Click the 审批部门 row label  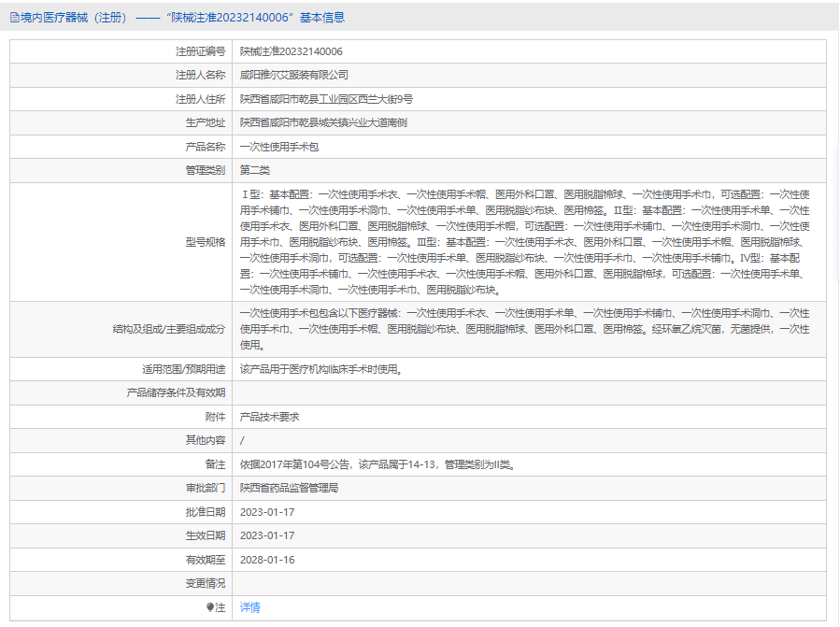point(206,488)
